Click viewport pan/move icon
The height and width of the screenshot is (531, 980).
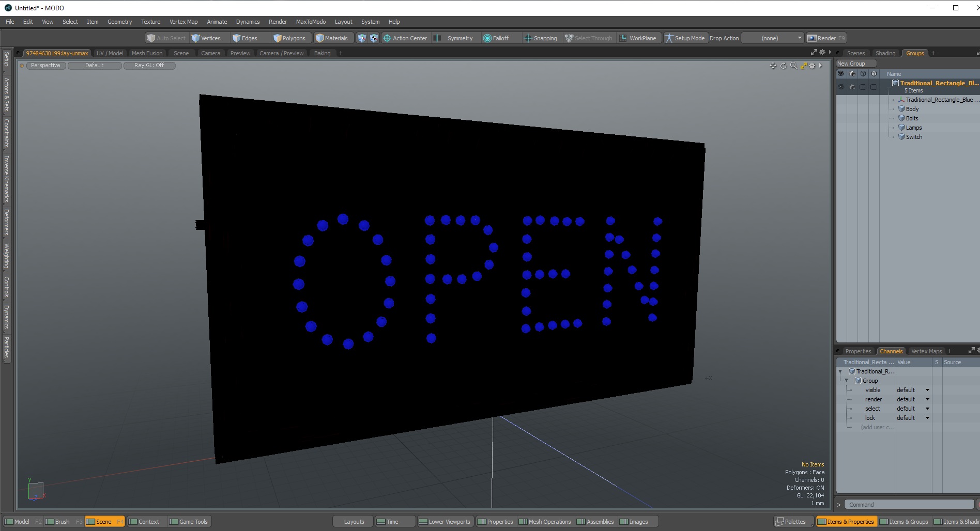[773, 66]
